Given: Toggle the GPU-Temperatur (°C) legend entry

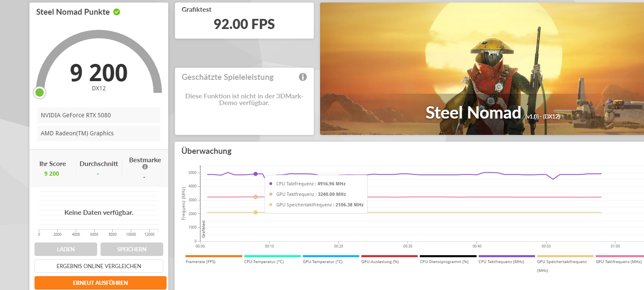Looking at the screenshot, I should (331, 259).
